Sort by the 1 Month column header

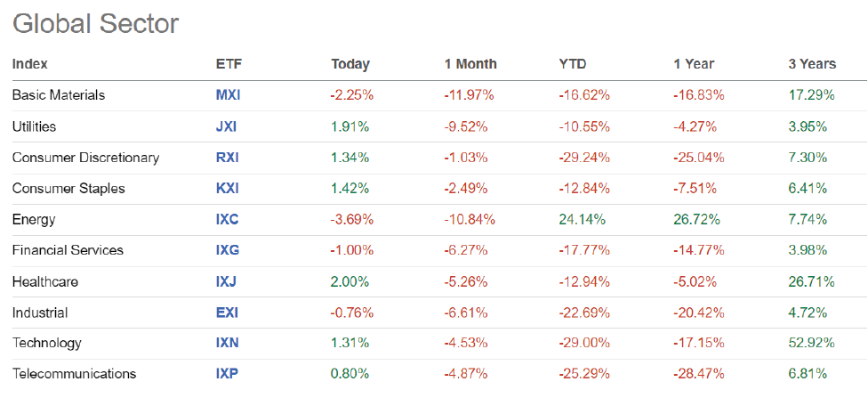470,64
